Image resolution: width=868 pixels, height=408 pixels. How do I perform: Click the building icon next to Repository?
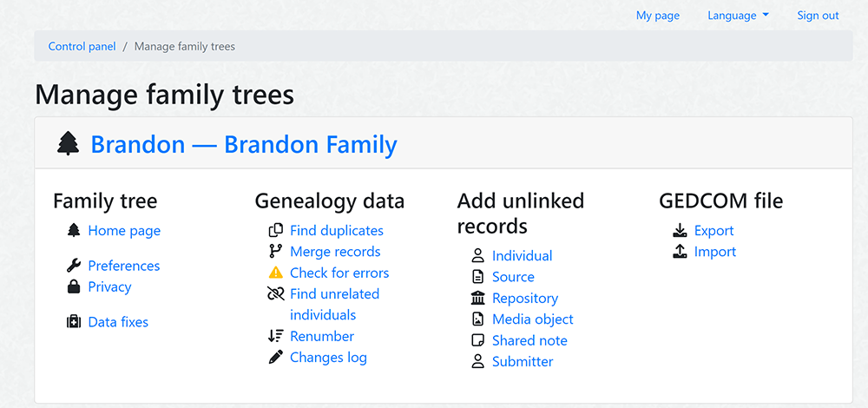pos(477,299)
